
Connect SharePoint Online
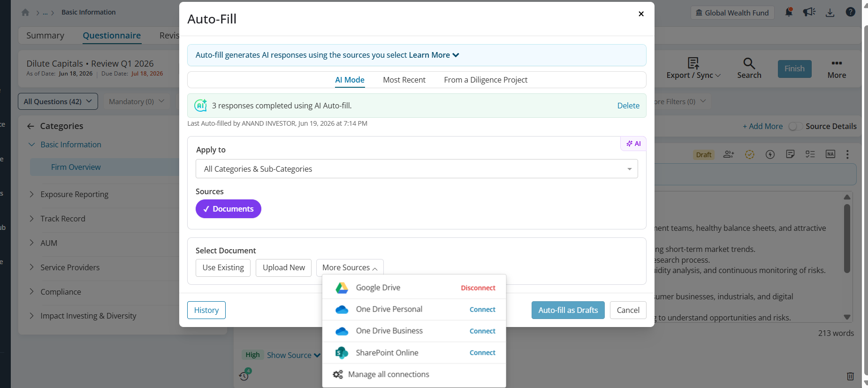coord(482,353)
